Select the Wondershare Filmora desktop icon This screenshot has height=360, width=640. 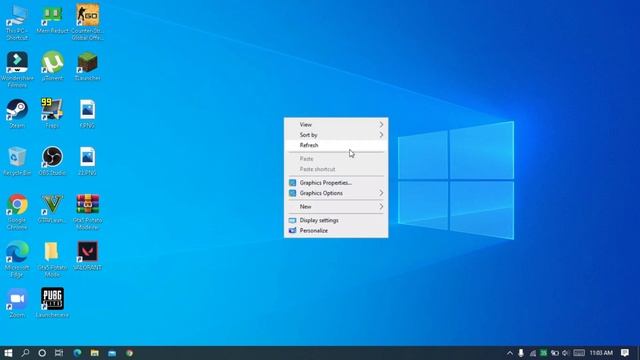pos(17,70)
